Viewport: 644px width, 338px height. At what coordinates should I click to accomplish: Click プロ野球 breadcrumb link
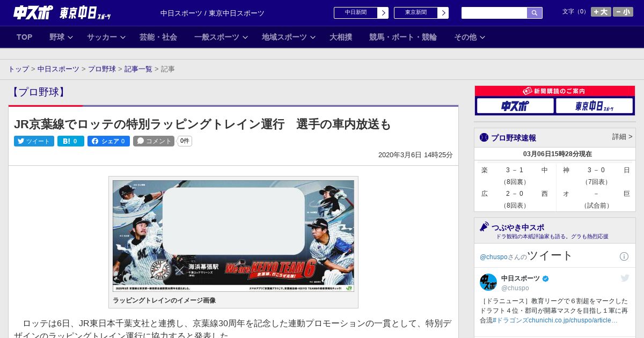(x=102, y=69)
